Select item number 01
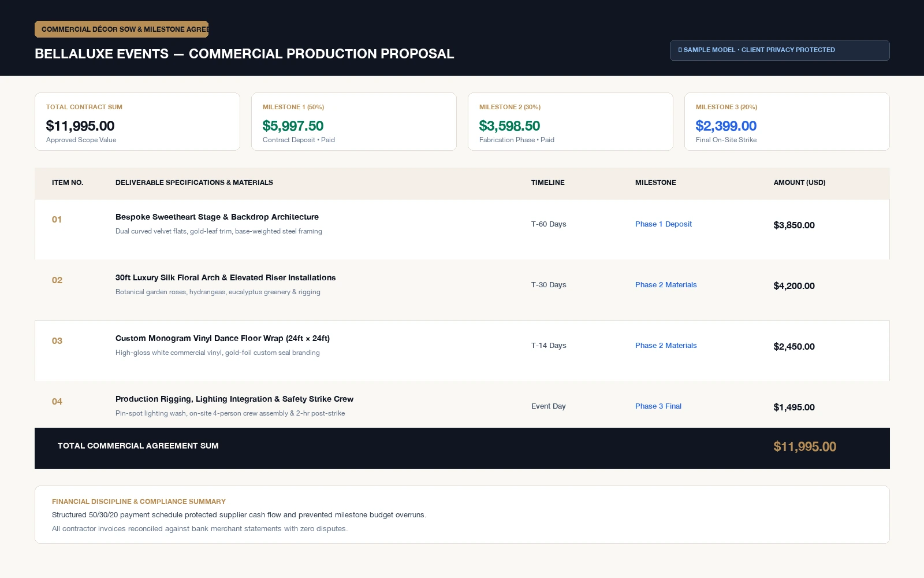The image size is (924, 578). tap(57, 220)
